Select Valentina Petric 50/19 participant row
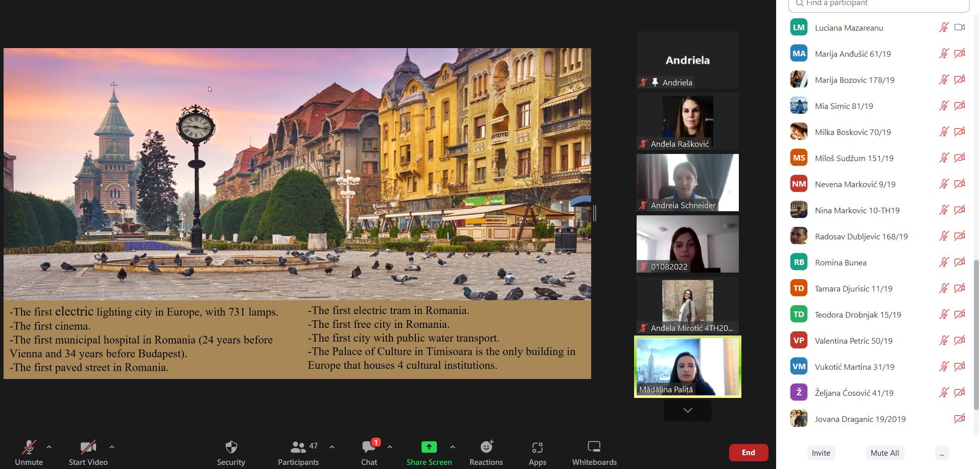 (878, 341)
